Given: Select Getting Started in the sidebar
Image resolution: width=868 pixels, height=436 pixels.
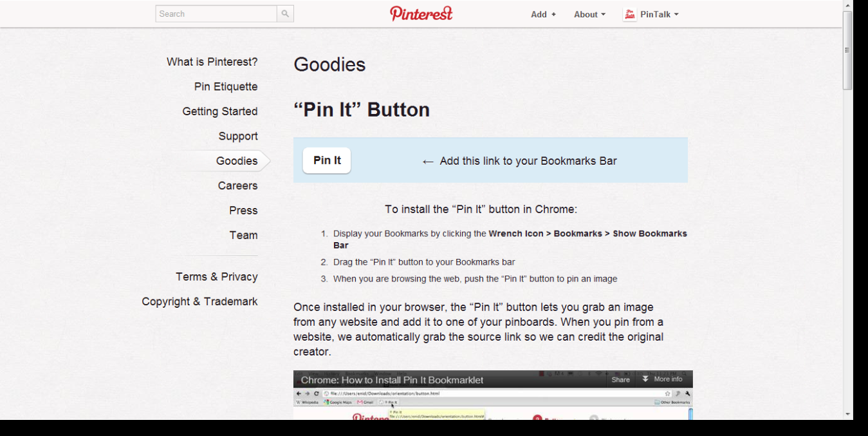Looking at the screenshot, I should click(x=220, y=111).
